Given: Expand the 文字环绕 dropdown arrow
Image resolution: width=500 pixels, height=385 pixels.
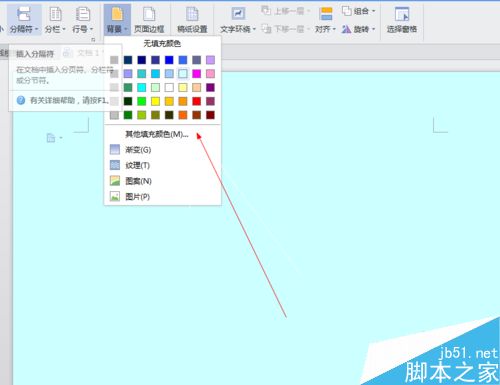Looking at the screenshot, I should (254, 29).
